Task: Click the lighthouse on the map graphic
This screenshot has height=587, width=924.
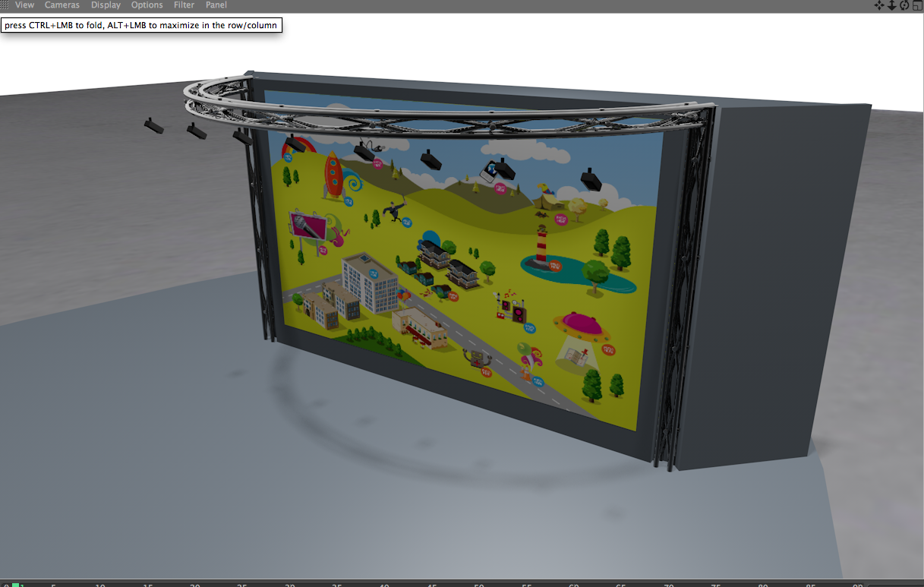Action: point(542,248)
